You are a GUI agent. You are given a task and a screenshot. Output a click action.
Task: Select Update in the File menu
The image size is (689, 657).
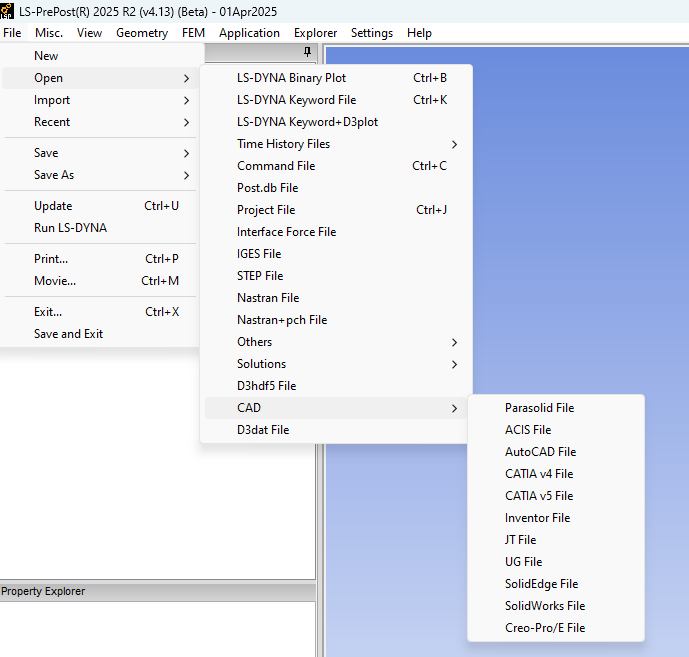[100, 206]
